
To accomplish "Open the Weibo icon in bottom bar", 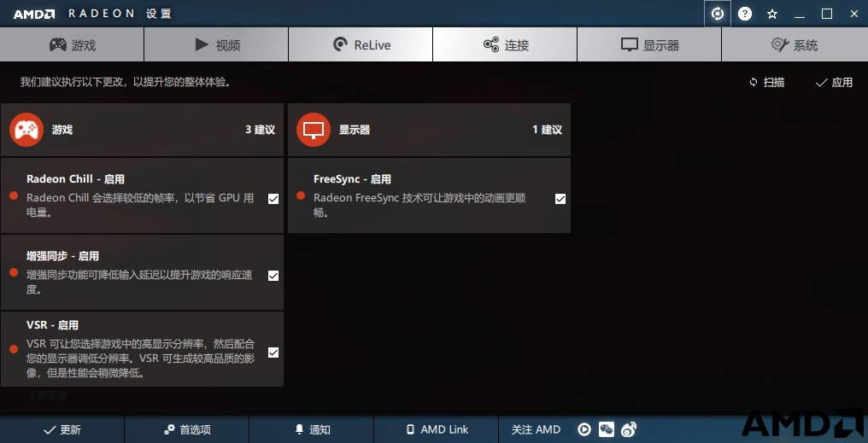I will coord(628,429).
